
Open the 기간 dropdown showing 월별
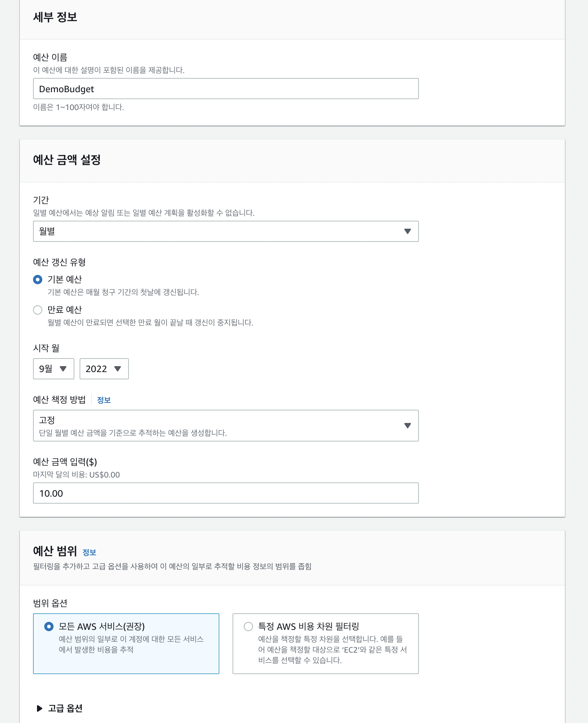pos(226,231)
